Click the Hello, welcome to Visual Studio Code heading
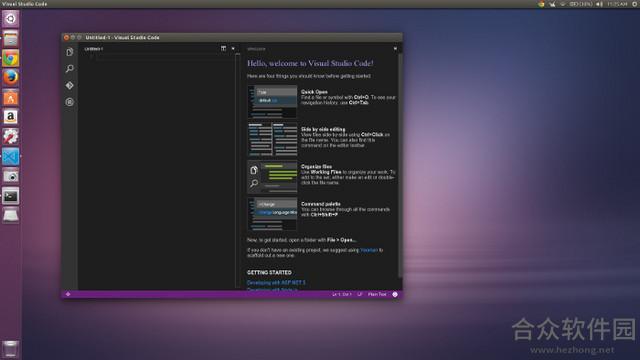640x360 pixels. (310, 63)
